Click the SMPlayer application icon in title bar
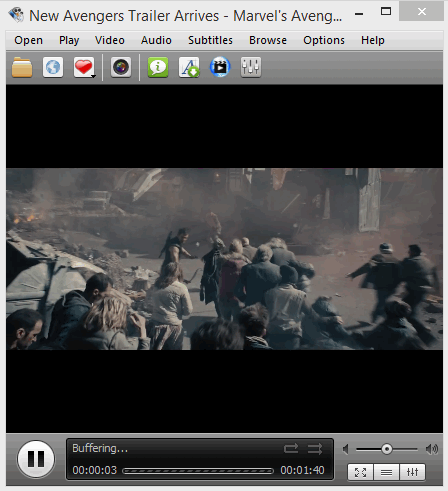 [16, 15]
